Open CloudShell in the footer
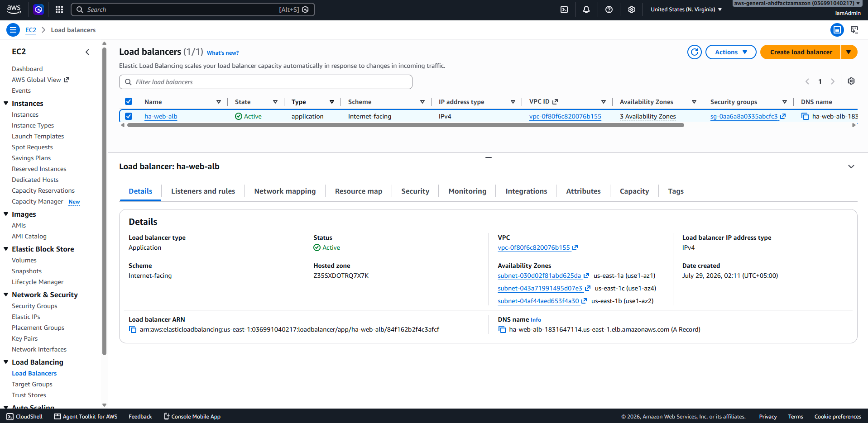Image resolution: width=868 pixels, height=423 pixels. point(24,417)
